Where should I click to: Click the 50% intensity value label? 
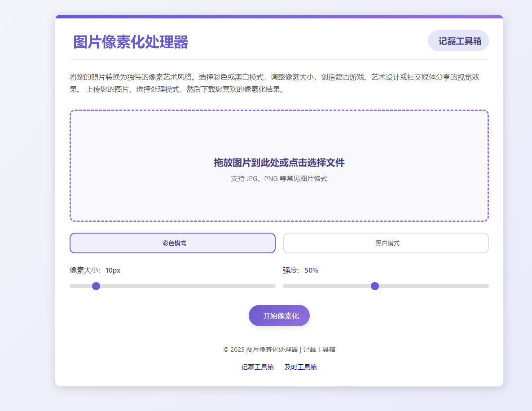312,270
